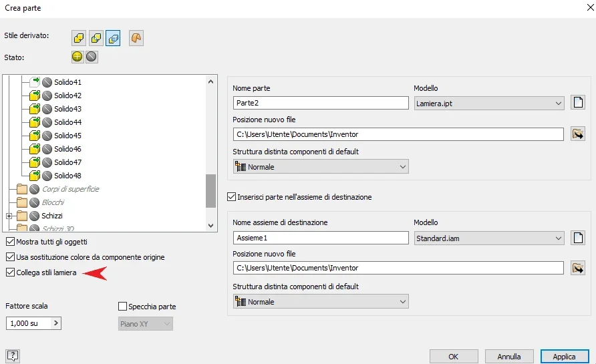Click the Annulla button
The height and width of the screenshot is (364, 596).
(509, 357)
